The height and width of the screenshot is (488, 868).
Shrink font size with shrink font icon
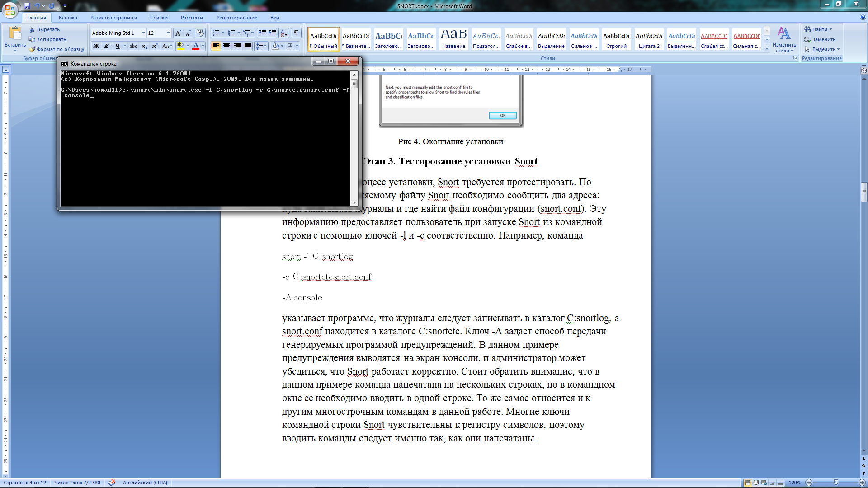188,33
